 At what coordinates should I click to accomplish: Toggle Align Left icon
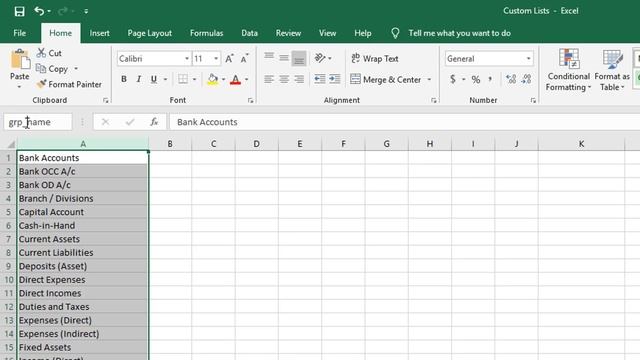pyautogui.click(x=269, y=79)
